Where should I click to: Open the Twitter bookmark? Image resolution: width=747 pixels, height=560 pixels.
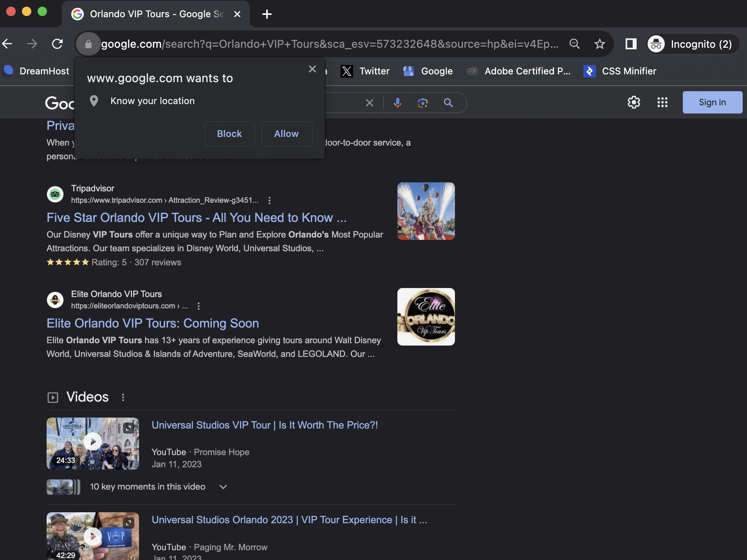point(366,71)
